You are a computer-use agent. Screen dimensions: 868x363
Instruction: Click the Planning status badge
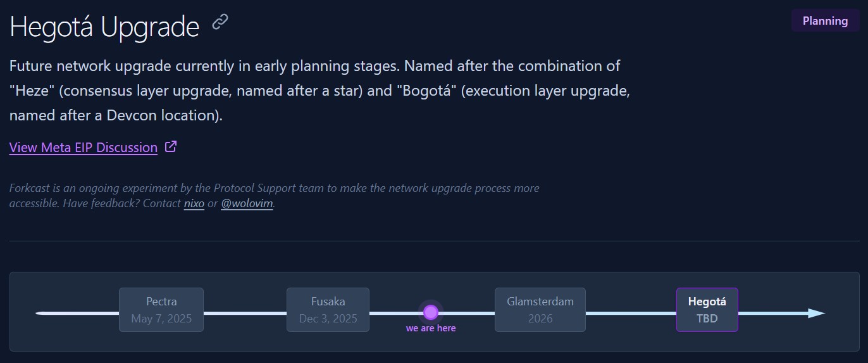(x=825, y=21)
